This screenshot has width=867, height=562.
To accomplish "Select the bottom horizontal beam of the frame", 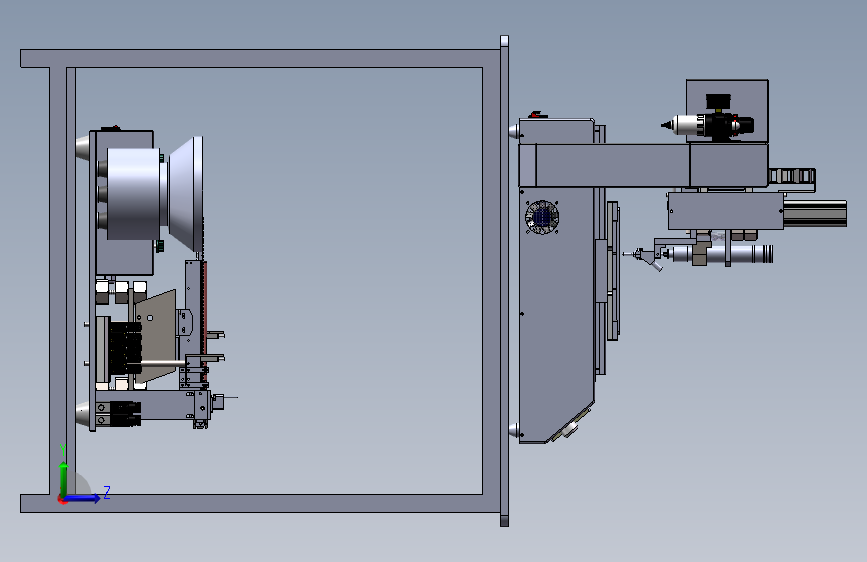I will click(x=260, y=503).
